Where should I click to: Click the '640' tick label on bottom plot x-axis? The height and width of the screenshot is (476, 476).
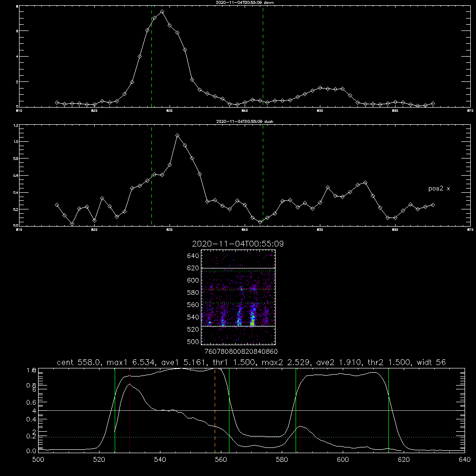coord(465,460)
